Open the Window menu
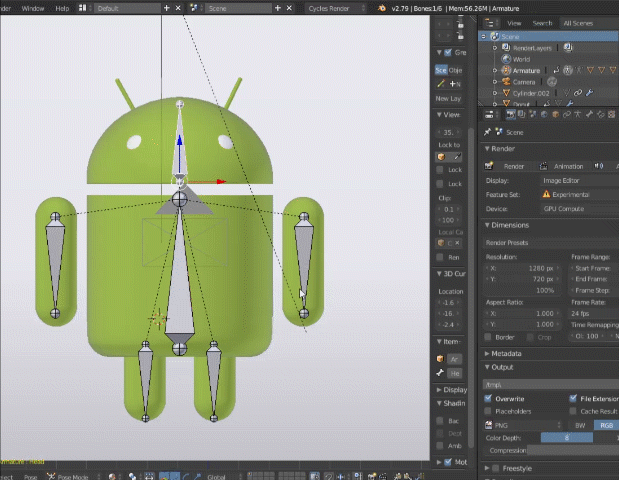619x480 pixels. point(32,7)
